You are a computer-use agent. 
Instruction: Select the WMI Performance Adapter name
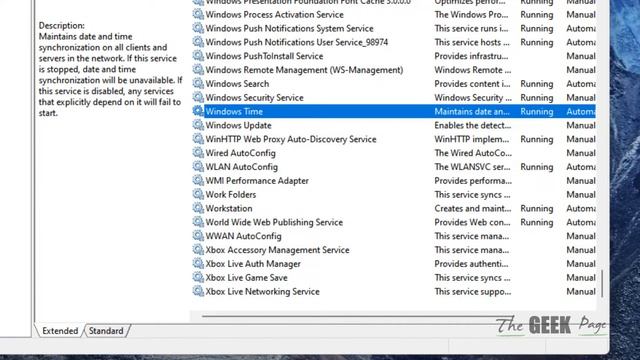click(257, 181)
